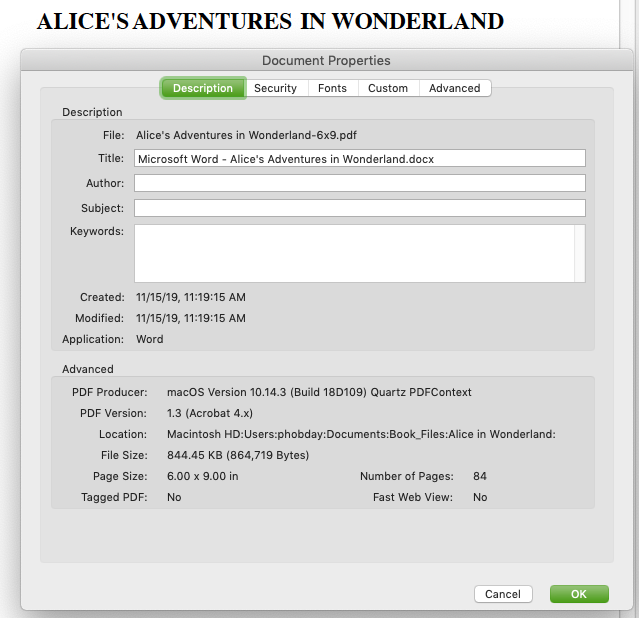639x618 pixels.
Task: Click the 'ALICE'S ADVENTURES IN WONDERLAND' document heading
Action: click(x=270, y=21)
